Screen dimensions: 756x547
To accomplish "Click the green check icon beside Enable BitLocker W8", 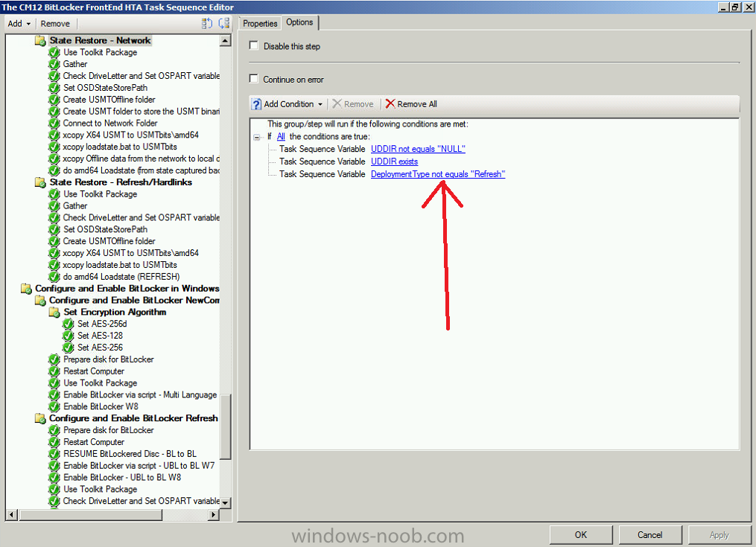I will tap(54, 407).
